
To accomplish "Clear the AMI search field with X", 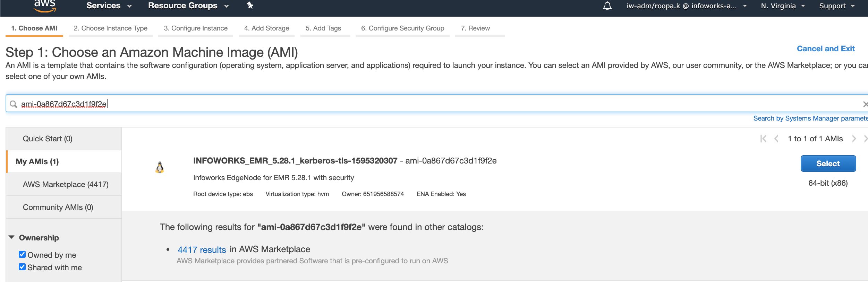I will click(865, 104).
